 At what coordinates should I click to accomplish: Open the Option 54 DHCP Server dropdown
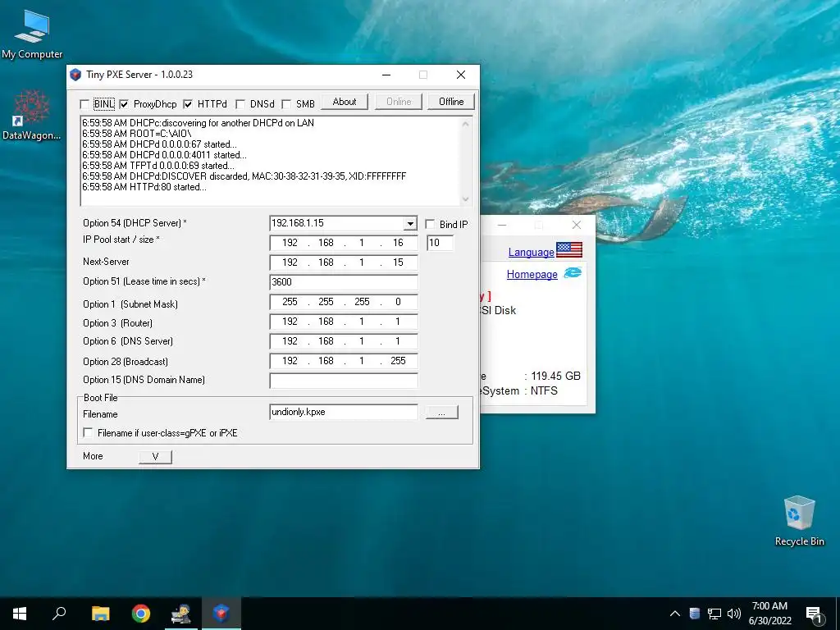click(x=410, y=223)
